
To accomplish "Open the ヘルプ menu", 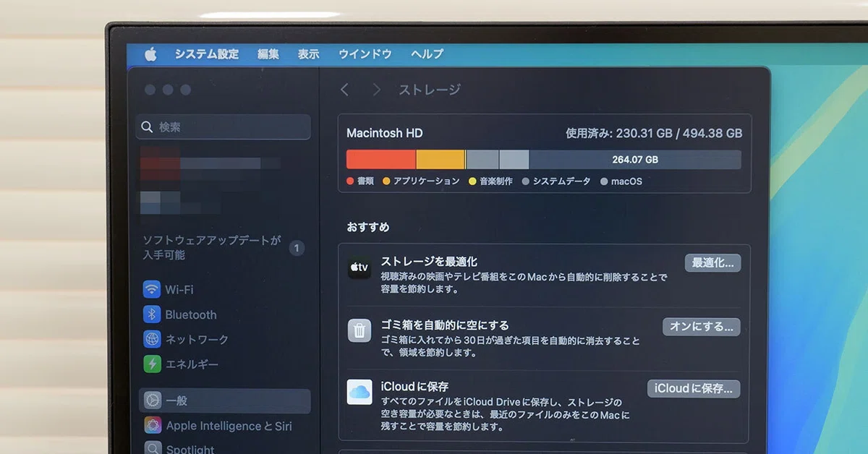I will (x=427, y=54).
